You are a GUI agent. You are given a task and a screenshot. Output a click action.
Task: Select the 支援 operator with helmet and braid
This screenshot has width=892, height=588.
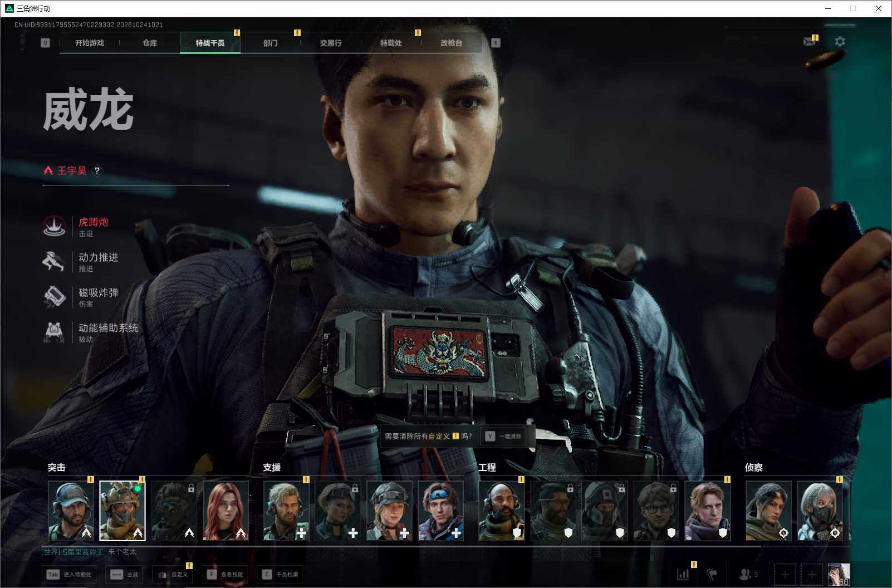point(389,511)
